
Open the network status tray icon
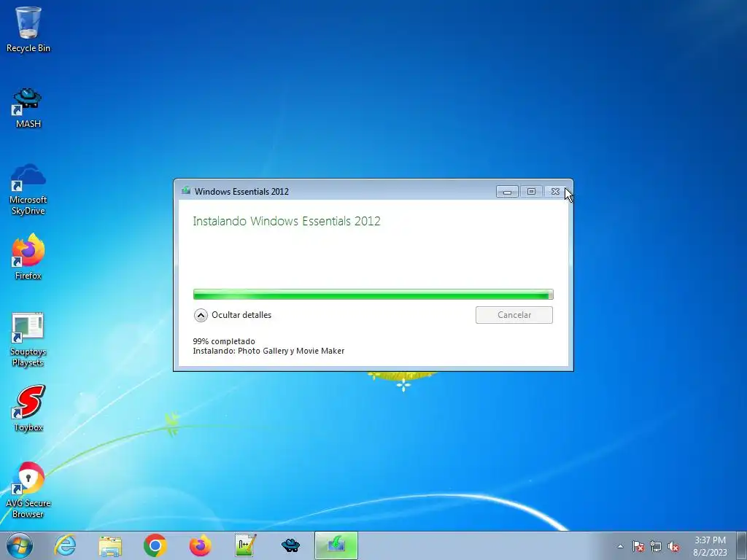(656, 546)
